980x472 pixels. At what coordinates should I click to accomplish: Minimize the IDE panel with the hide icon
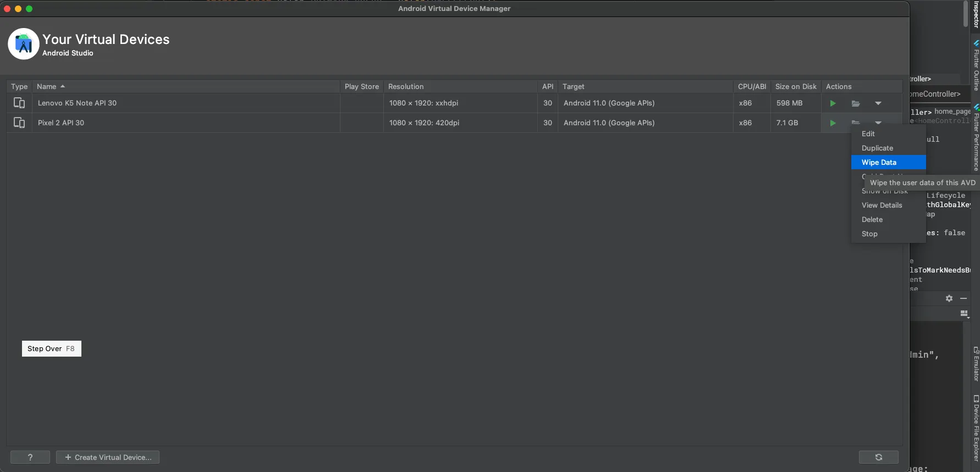(964, 298)
